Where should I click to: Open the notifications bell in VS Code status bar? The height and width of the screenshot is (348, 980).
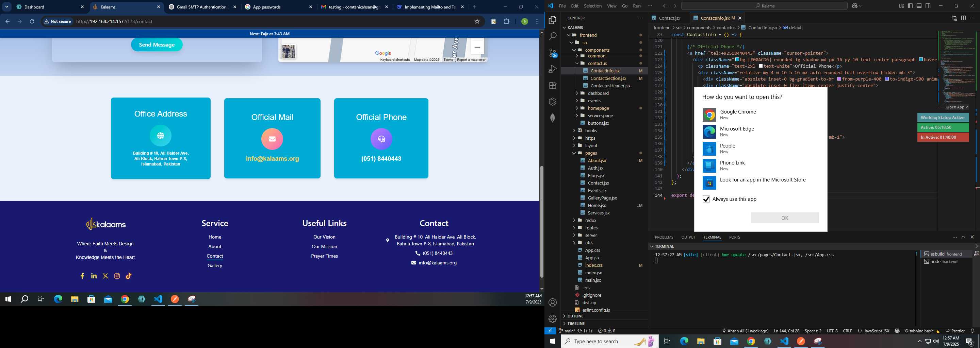pyautogui.click(x=973, y=331)
